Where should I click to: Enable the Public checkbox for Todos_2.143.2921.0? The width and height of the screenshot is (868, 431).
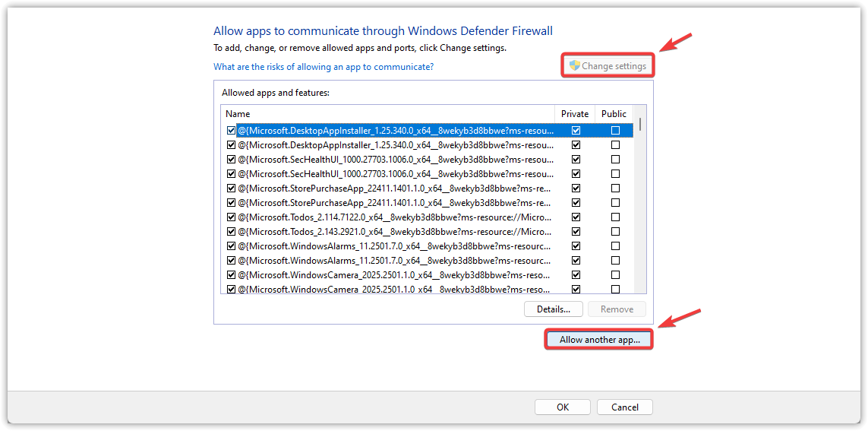615,232
